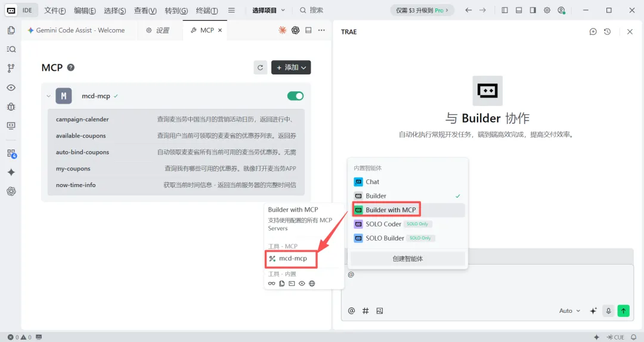
Task: Navigate forward with the right arrow
Action: pos(482,10)
